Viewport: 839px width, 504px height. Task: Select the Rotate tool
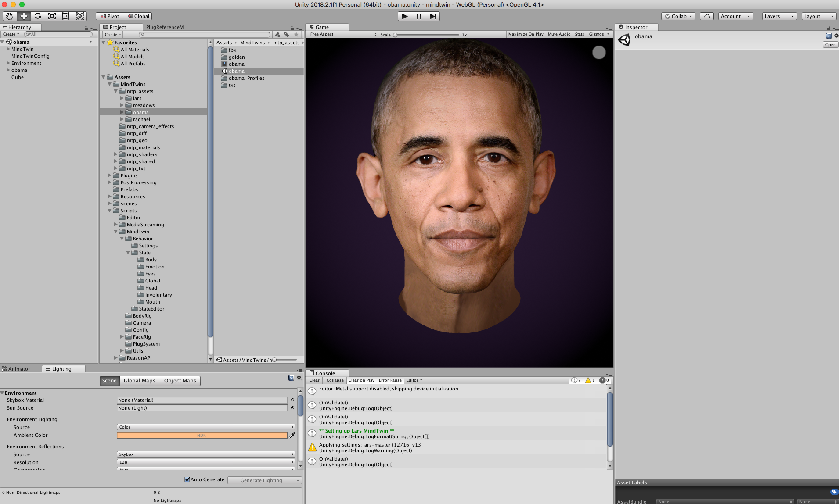coord(38,16)
